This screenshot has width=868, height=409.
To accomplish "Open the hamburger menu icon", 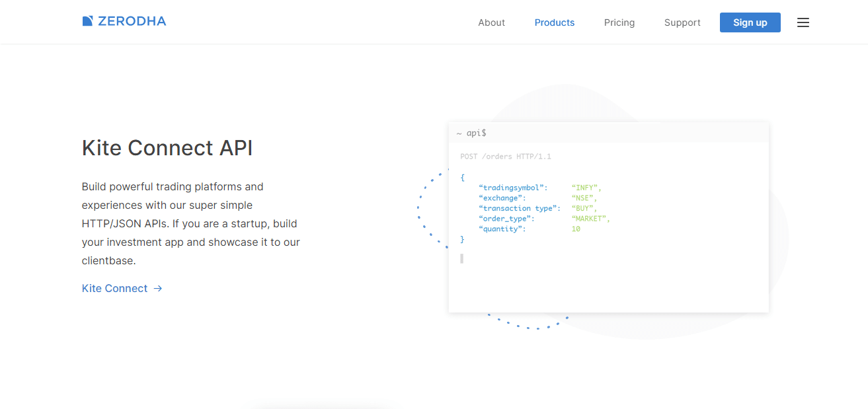I will 803,22.
